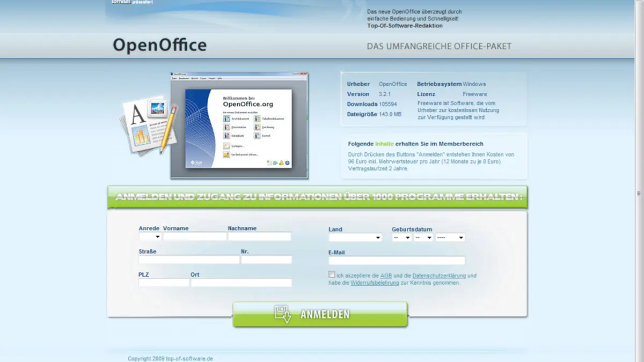Click into the Nr. house number field
The height and width of the screenshot is (362, 644).
pos(266,260)
